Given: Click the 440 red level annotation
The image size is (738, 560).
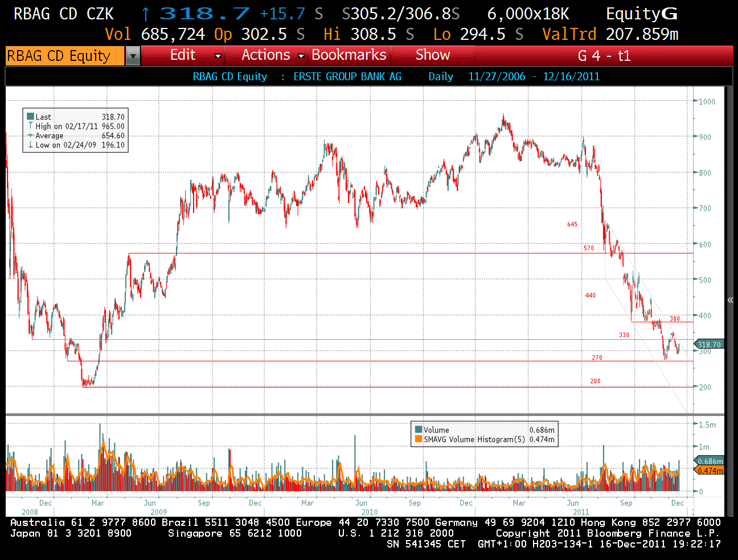Looking at the screenshot, I should click(x=591, y=295).
